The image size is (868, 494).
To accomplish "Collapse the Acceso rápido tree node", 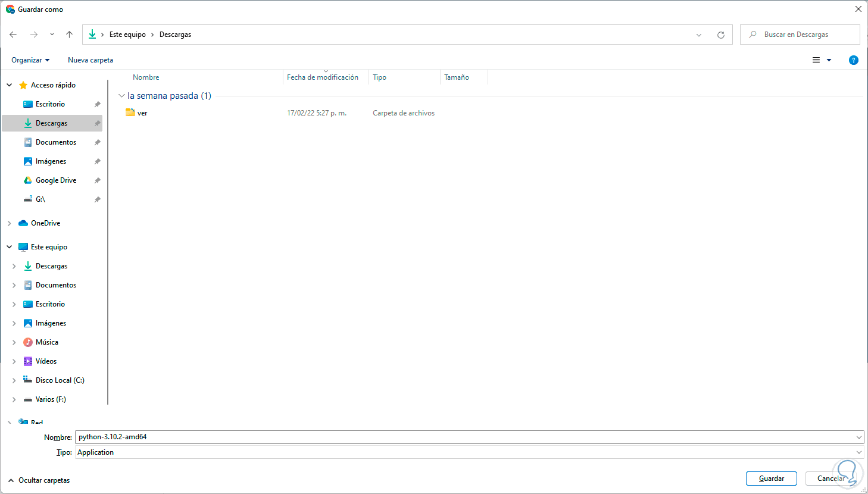I will [x=10, y=85].
